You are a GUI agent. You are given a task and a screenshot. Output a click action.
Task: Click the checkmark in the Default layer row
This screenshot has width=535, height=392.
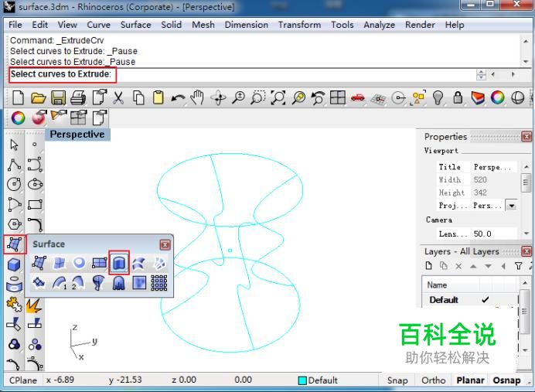coord(486,299)
